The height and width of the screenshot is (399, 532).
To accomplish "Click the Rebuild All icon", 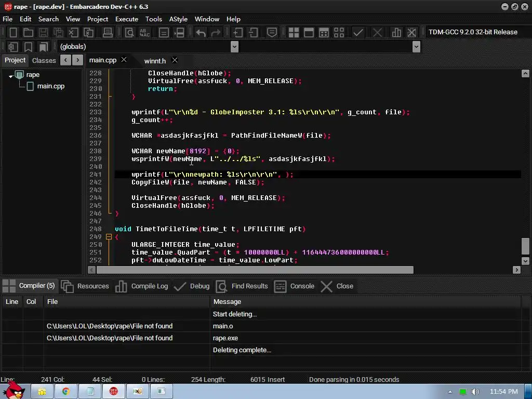I will point(339,33).
